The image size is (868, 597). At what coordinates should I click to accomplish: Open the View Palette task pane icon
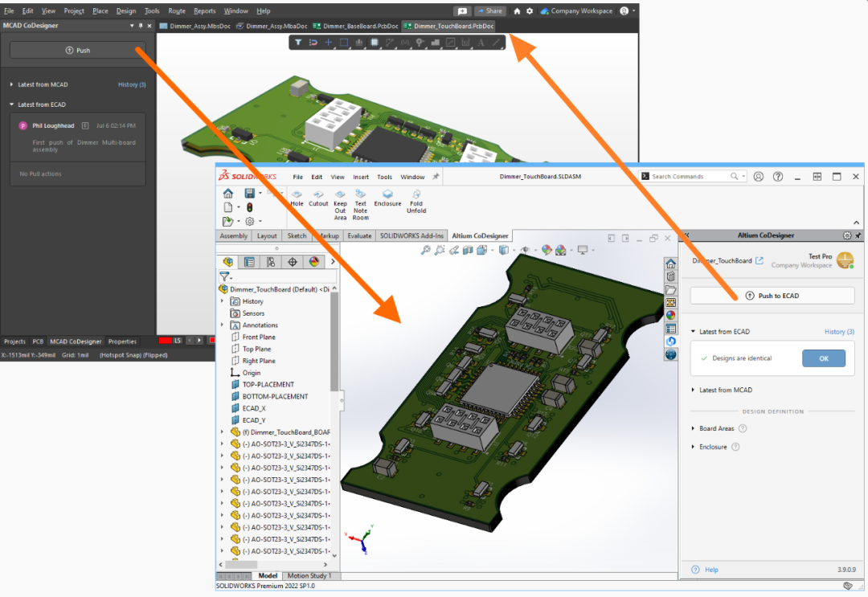pos(670,303)
